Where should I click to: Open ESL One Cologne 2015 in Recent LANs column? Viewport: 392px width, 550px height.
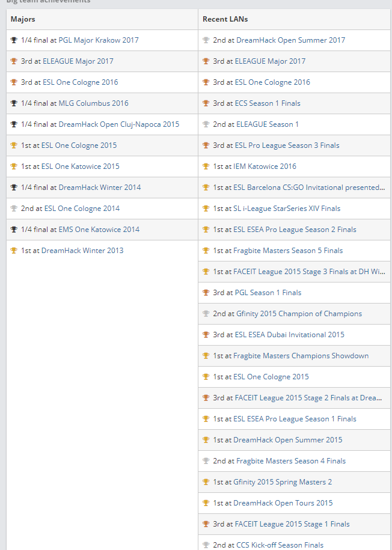(271, 377)
